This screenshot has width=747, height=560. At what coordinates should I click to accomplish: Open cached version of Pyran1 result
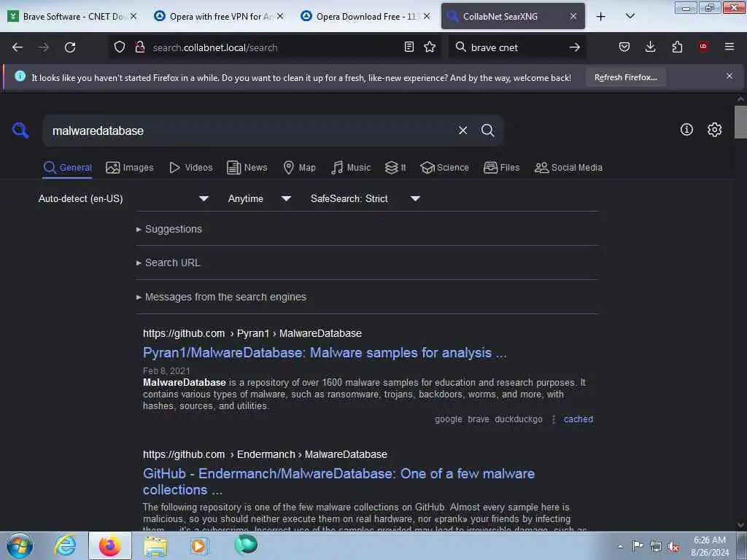click(x=578, y=419)
